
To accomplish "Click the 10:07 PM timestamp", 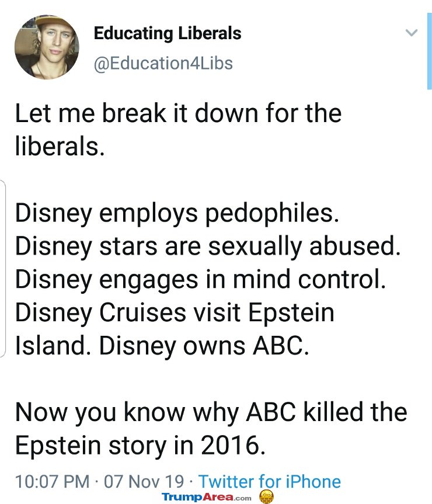I will coord(53,481).
